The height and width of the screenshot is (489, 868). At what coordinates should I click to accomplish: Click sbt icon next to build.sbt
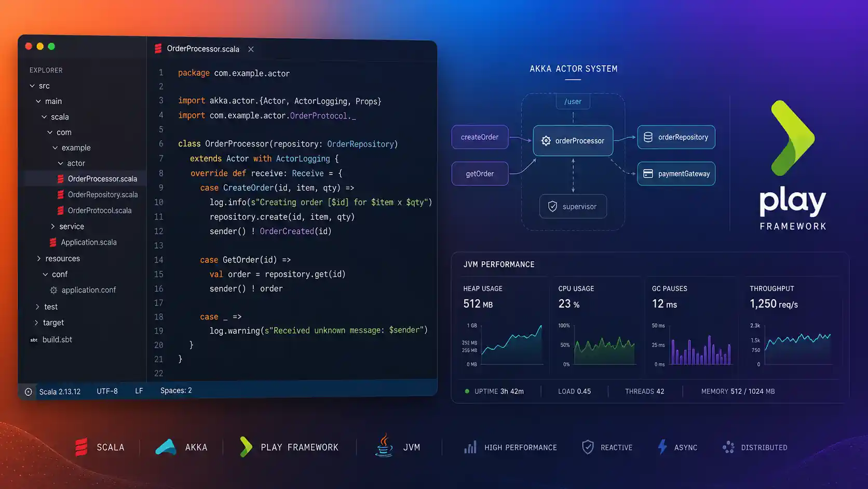[34, 340]
